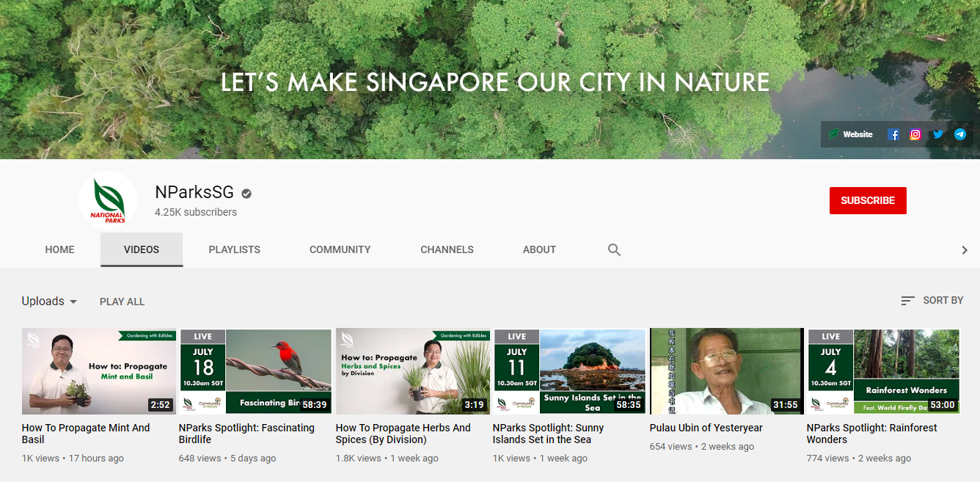980x482 pixels.
Task: Click the NParksSG verified checkmark badge
Action: click(x=245, y=193)
